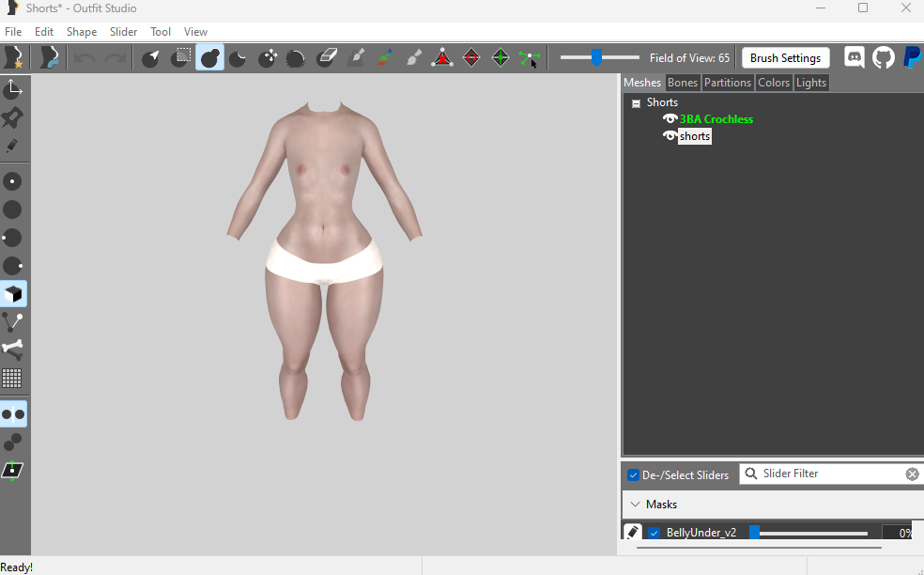924x575 pixels.
Task: Adjust the Field of View slider
Action: coord(597,58)
